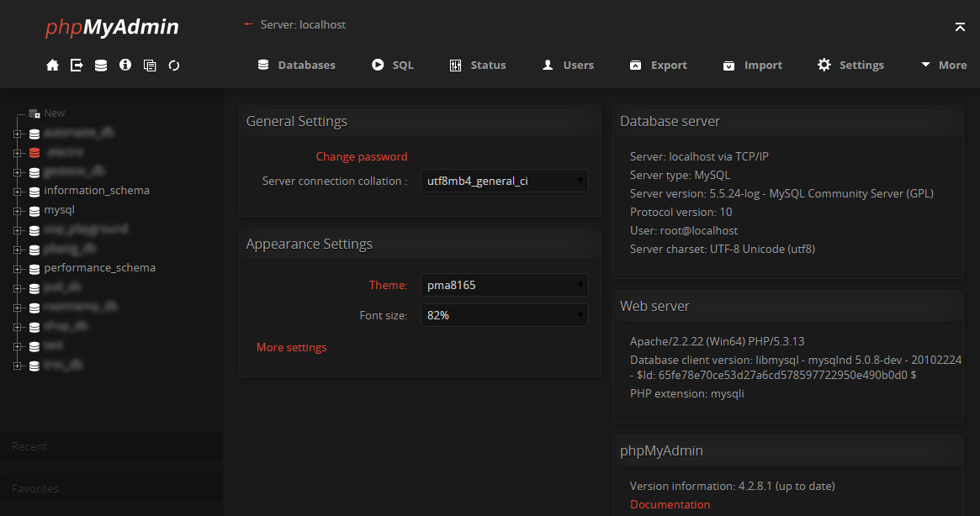Open the Export tab

coord(658,65)
